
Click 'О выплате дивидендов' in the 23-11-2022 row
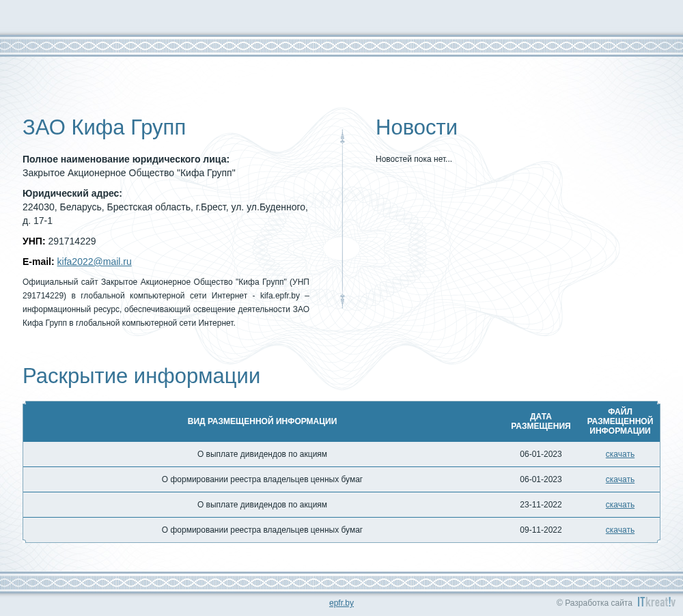262,505
